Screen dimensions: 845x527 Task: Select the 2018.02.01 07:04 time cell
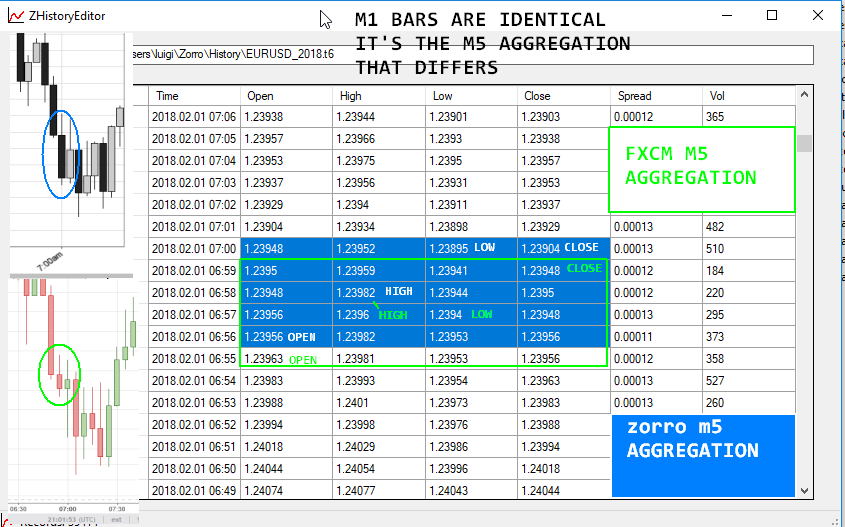tap(194, 161)
